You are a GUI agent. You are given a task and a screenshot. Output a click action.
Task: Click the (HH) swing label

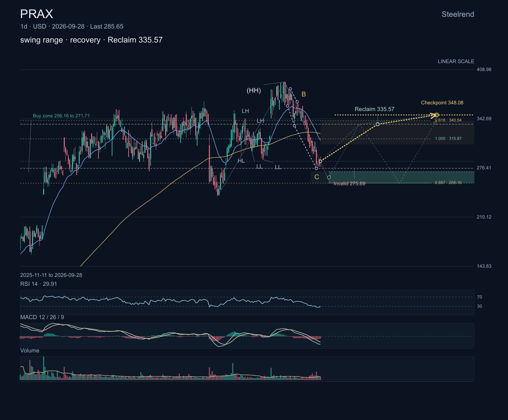(x=254, y=91)
